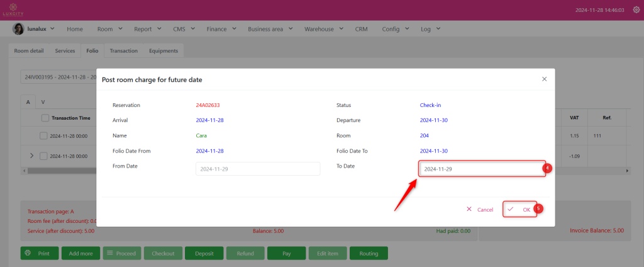Click the printer icon on Print button
Image resolution: width=644 pixels, height=267 pixels.
(28, 253)
